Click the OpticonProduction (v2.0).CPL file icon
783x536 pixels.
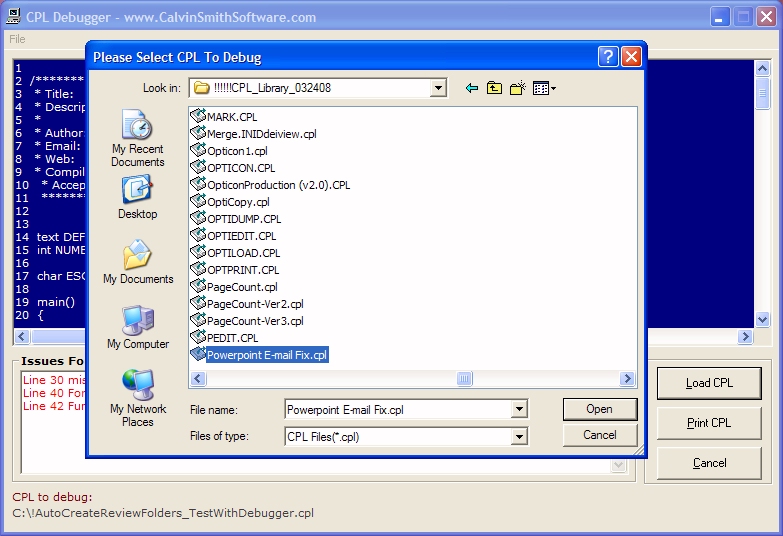(198, 184)
